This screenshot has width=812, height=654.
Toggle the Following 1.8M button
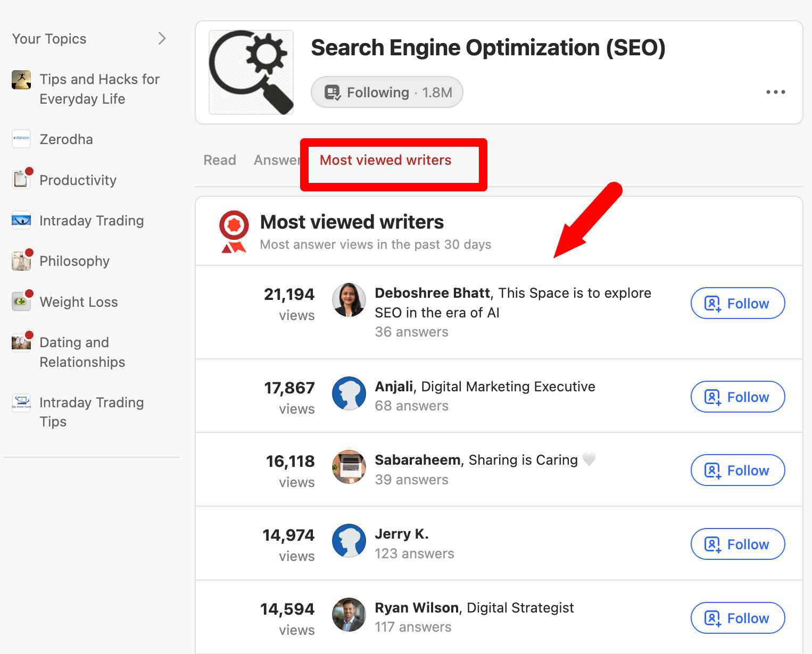(x=387, y=93)
